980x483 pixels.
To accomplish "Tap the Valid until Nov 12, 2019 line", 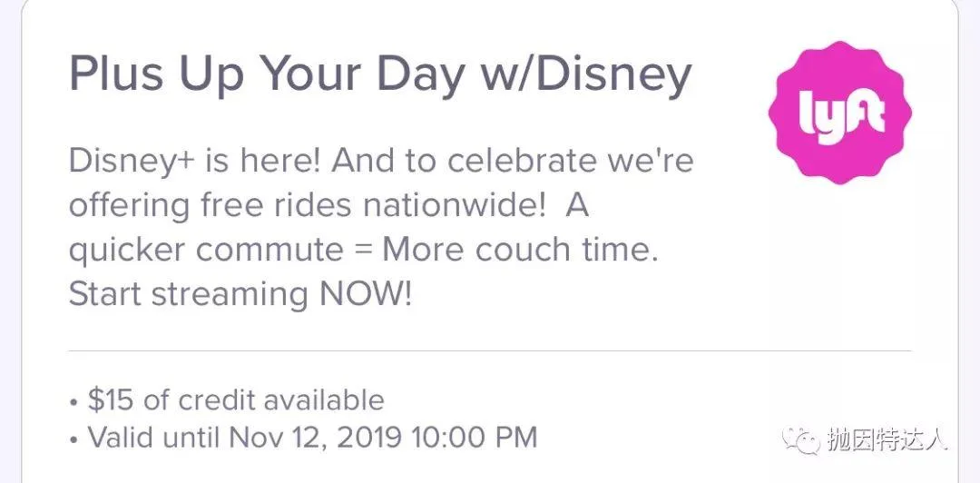I will [304, 438].
